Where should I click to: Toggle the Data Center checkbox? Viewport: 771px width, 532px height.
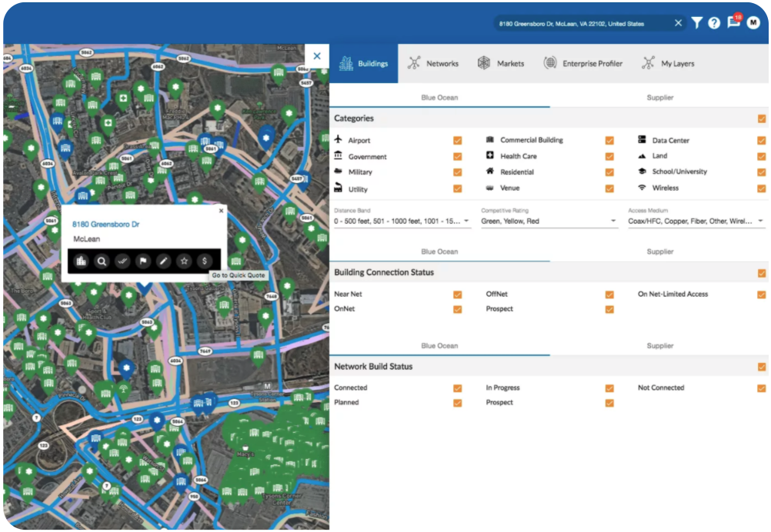(761, 141)
